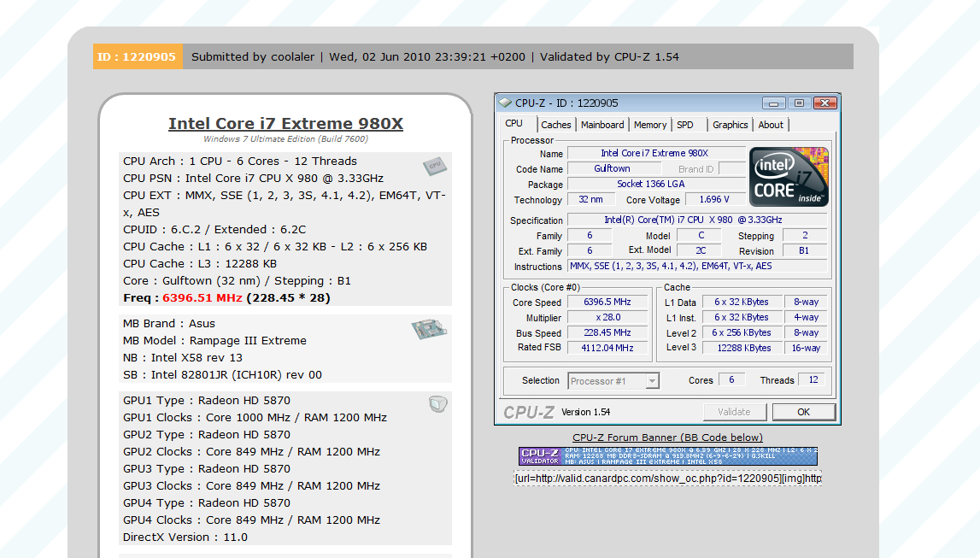
Task: Click the Threads count field
Action: pyautogui.click(x=813, y=380)
